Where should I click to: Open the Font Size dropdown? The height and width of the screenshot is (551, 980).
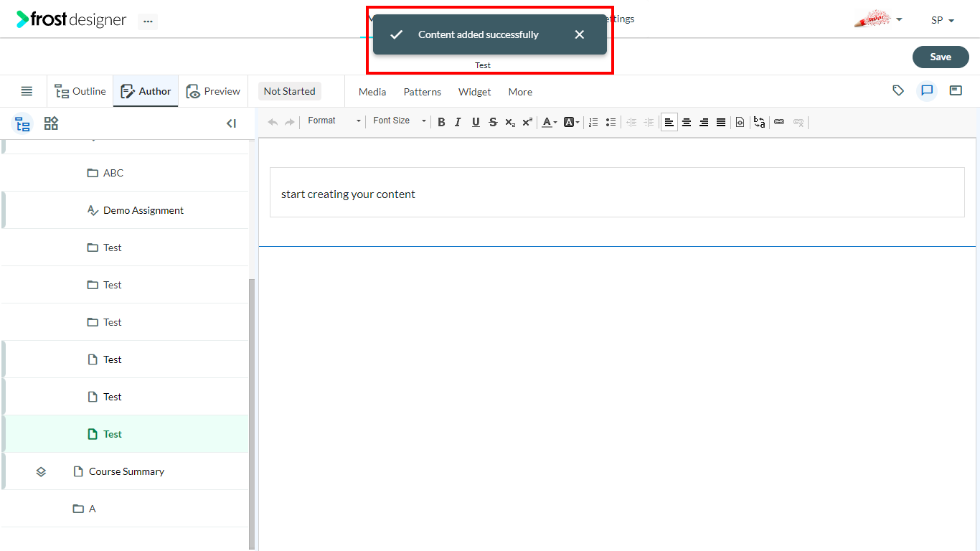click(x=400, y=121)
